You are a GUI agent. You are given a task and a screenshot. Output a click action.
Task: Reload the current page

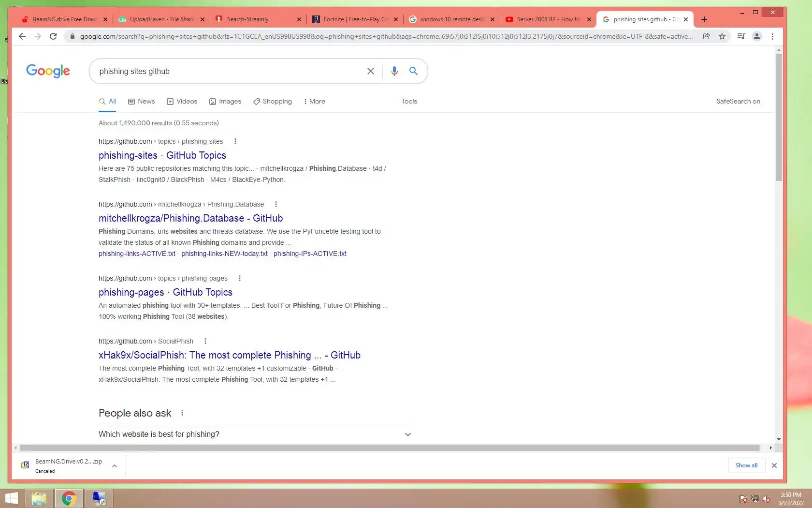point(53,36)
